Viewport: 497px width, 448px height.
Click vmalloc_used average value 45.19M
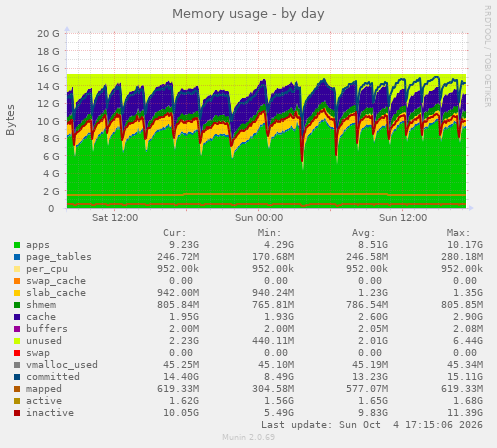point(370,365)
